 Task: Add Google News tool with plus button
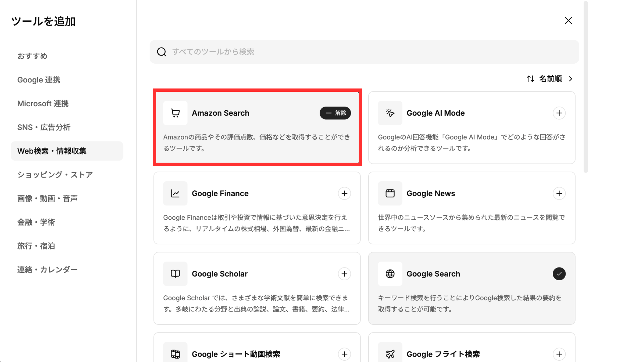click(559, 193)
